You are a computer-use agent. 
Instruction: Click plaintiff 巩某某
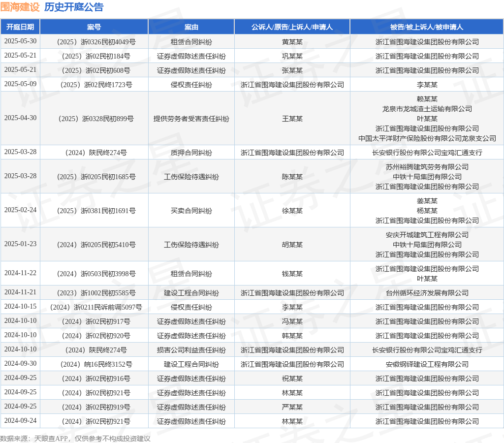[292, 56]
